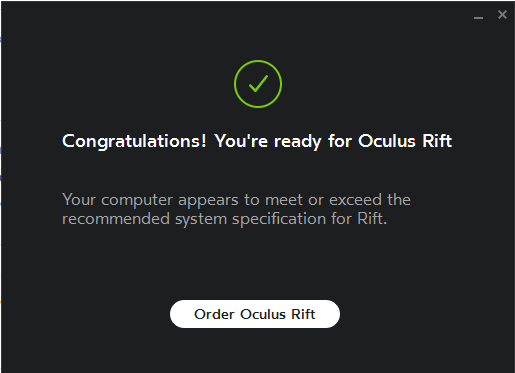The width and height of the screenshot is (515, 373).
Task: Click 'You're ready for Oculus Rift' text
Action: pyautogui.click(x=333, y=141)
